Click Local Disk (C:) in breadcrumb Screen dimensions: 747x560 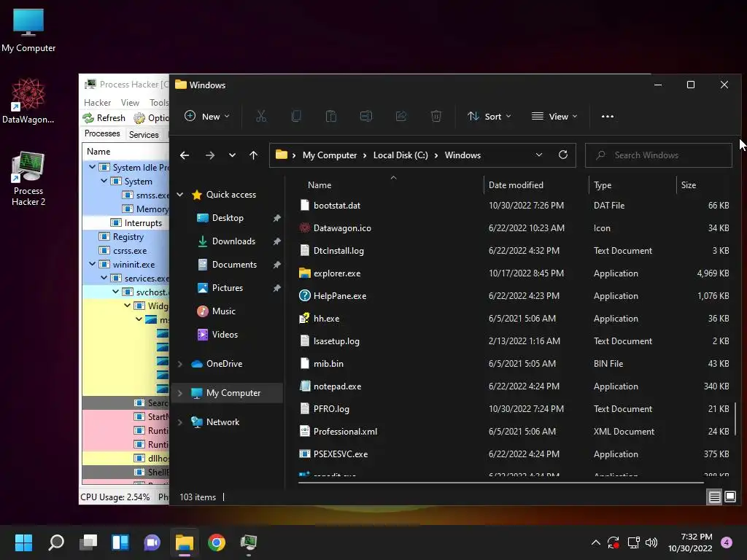click(x=400, y=155)
